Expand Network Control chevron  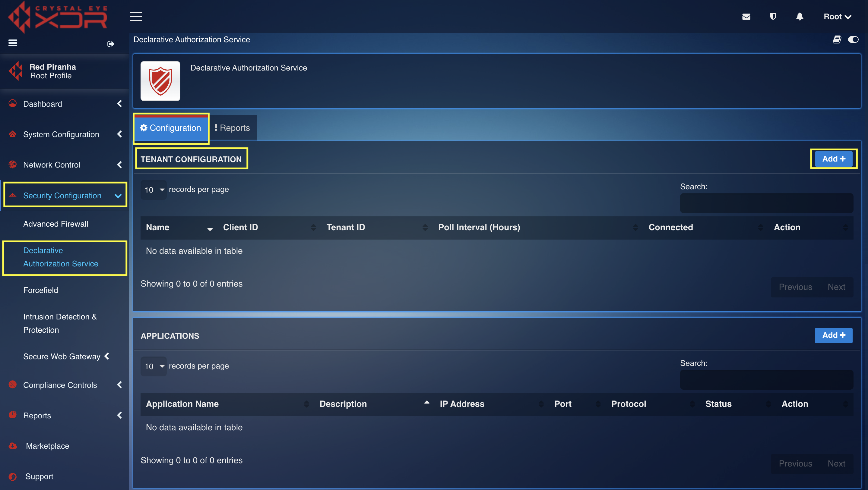[120, 165]
